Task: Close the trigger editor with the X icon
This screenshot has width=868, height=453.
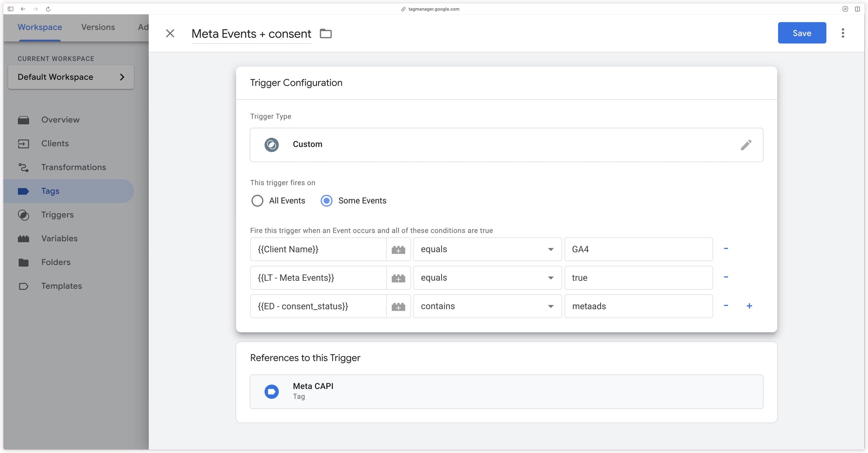Action: [x=170, y=33]
